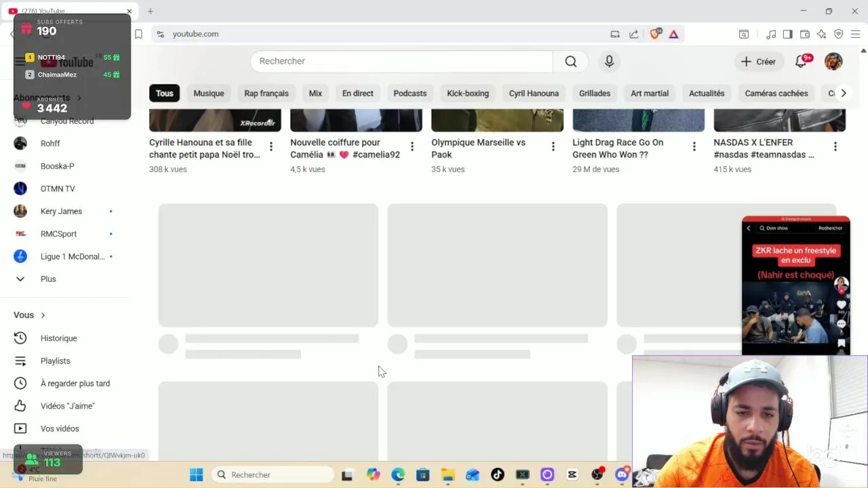Viewport: 868px width, 488px height.
Task: Open options for Olympique Marseille vs Paok
Action: (553, 146)
